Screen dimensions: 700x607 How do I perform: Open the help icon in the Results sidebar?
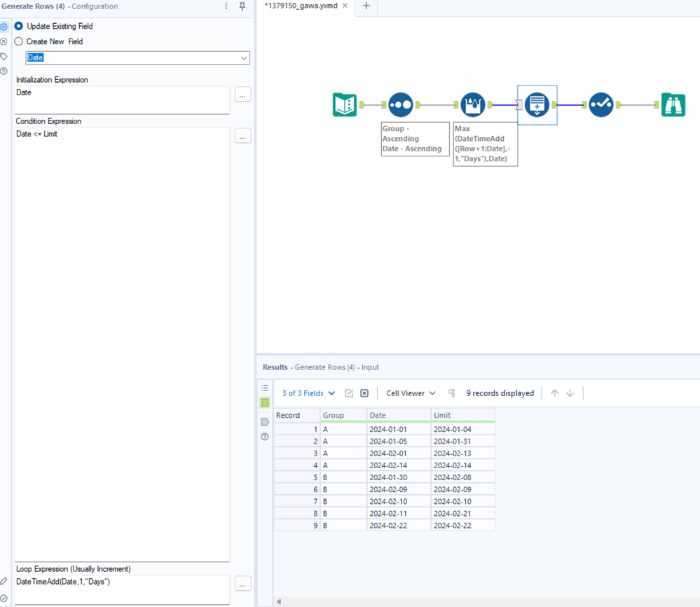pyautogui.click(x=265, y=437)
